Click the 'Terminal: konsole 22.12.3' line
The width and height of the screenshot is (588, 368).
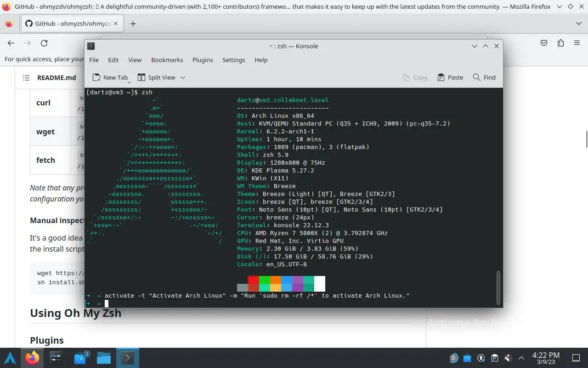click(x=283, y=225)
